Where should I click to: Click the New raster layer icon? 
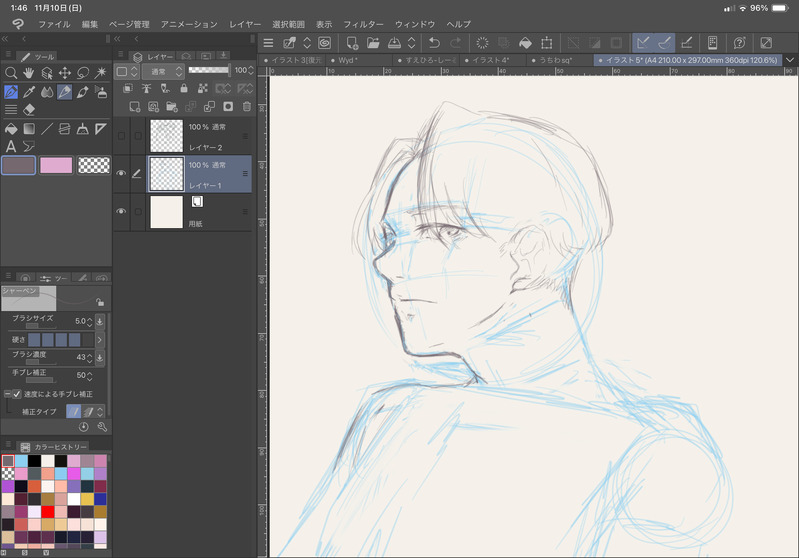pos(135,107)
